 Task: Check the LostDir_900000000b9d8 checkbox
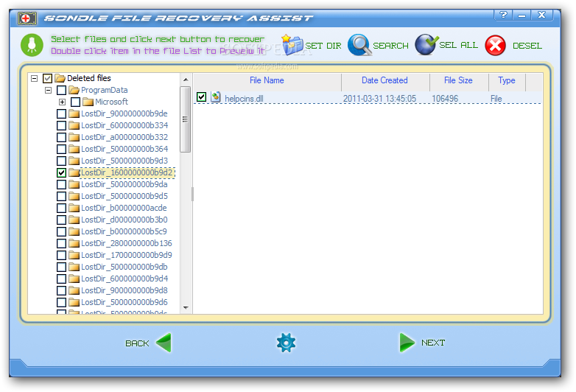[x=61, y=290]
